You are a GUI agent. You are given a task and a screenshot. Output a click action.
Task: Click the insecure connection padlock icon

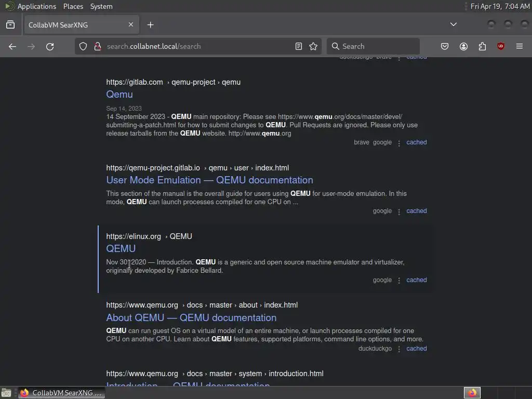click(x=98, y=46)
